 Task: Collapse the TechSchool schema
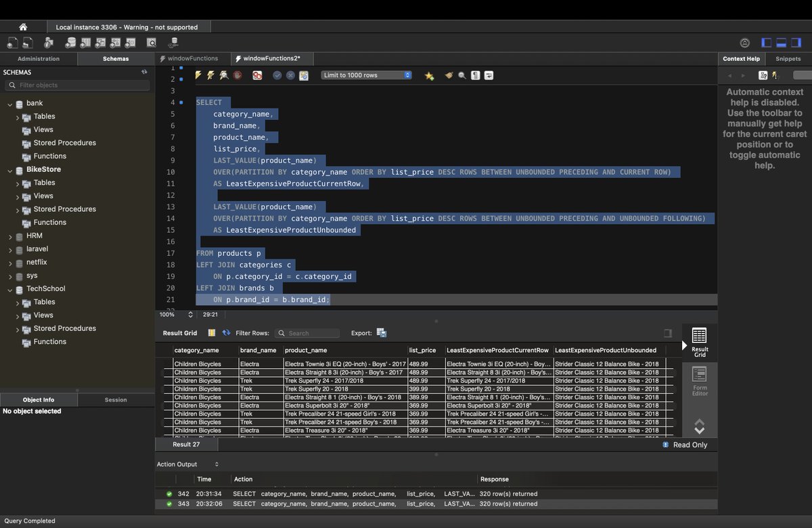pos(10,290)
